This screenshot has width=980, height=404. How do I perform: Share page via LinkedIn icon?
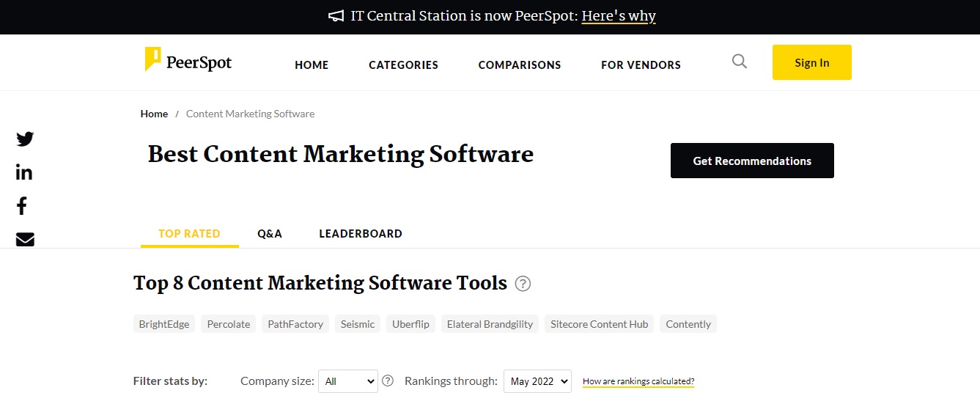point(24,172)
